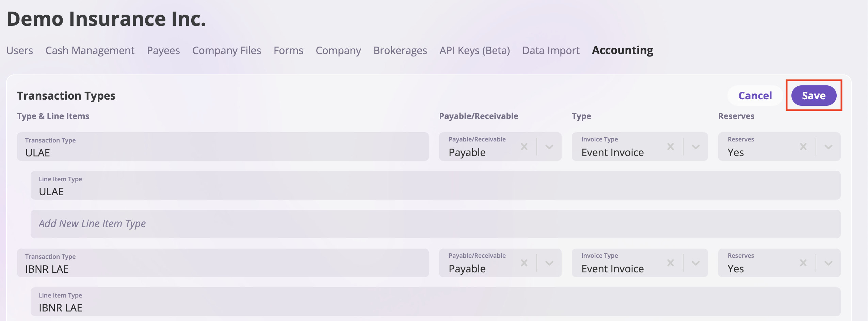Cancel transaction type editing
The height and width of the screenshot is (321, 868).
(755, 96)
